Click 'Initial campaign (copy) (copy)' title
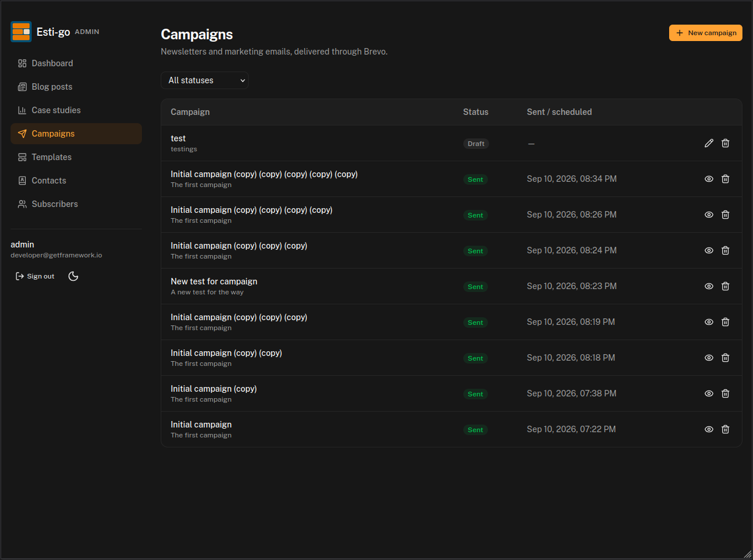Viewport: 753px width, 560px height. point(226,353)
